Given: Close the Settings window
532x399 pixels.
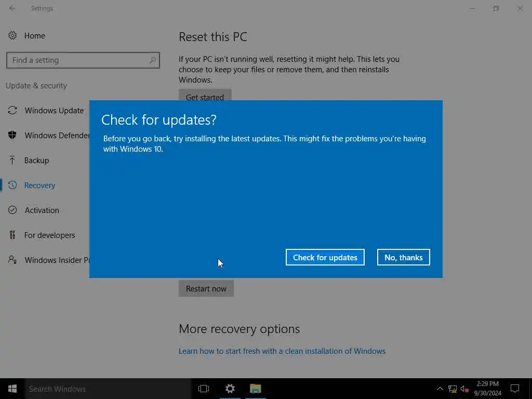Looking at the screenshot, I should click(520, 8).
